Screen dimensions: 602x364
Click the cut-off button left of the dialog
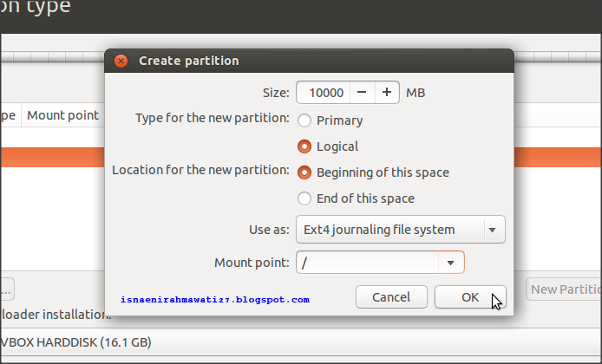pos(5,289)
